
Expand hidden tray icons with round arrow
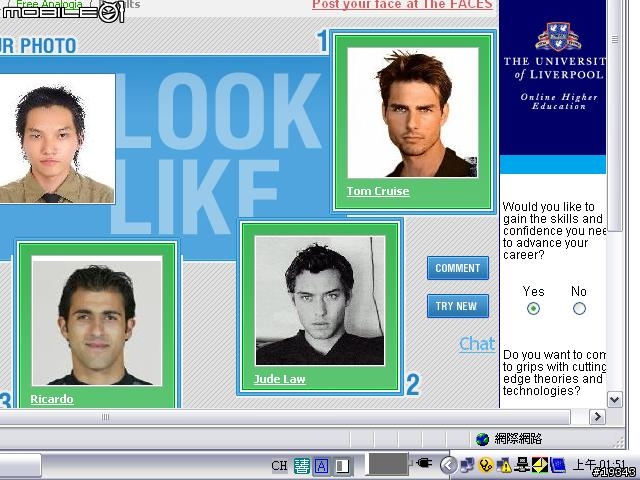[x=449, y=465]
